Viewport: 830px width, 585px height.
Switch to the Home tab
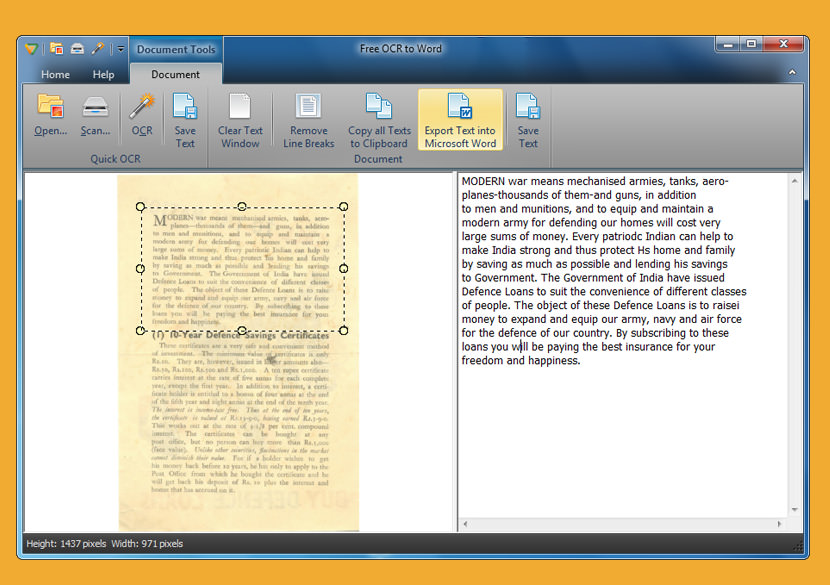pos(55,75)
